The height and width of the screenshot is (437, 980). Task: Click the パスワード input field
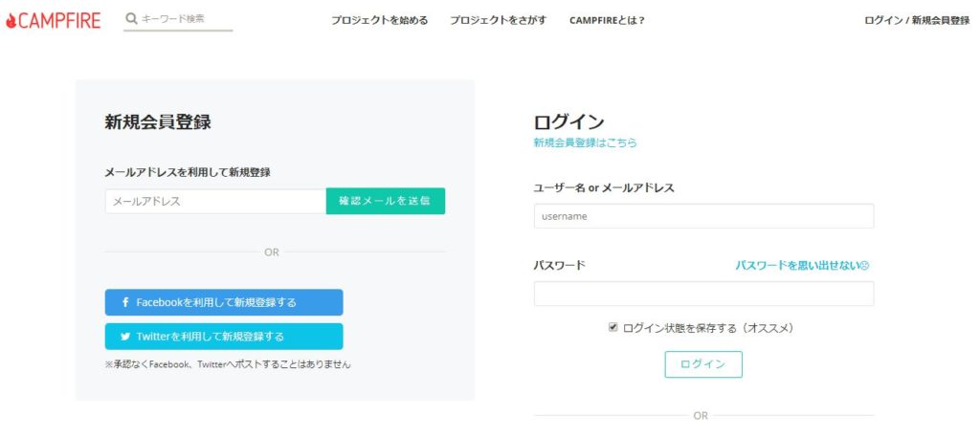703,294
